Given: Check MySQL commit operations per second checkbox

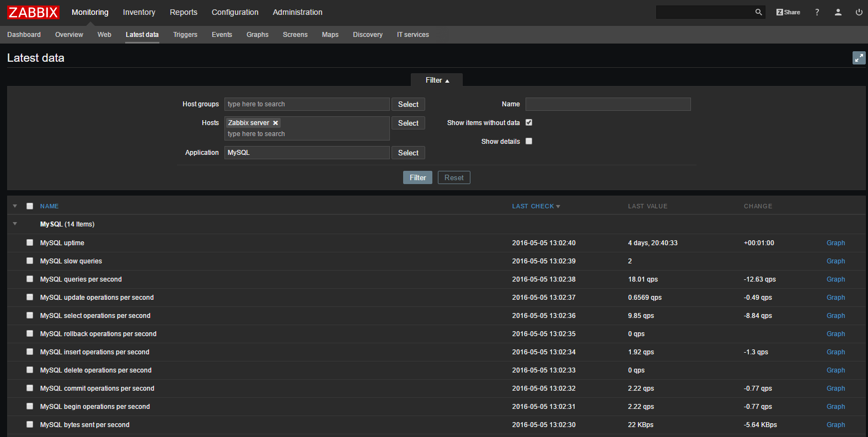Looking at the screenshot, I should coord(30,388).
